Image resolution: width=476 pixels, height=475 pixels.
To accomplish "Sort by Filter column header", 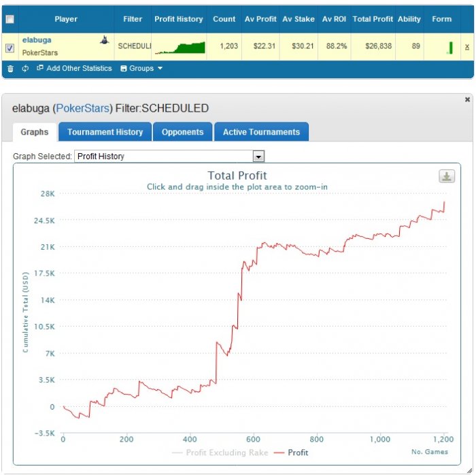I will [133, 19].
